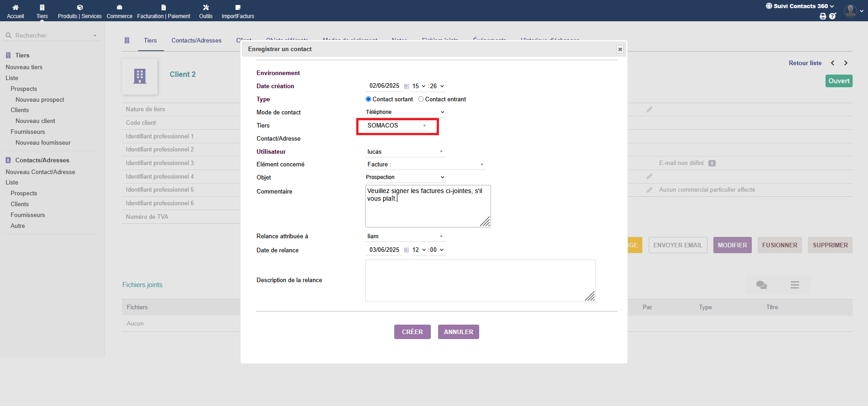
Task: Open the Outils tools icon menu
Action: click(206, 8)
